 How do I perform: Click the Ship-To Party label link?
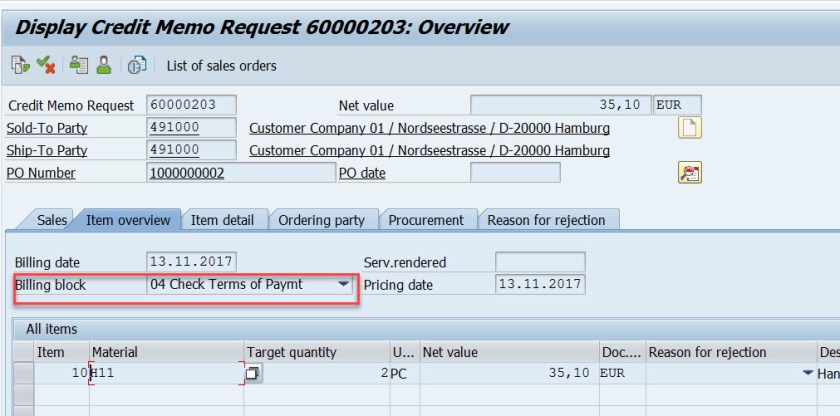click(x=47, y=151)
